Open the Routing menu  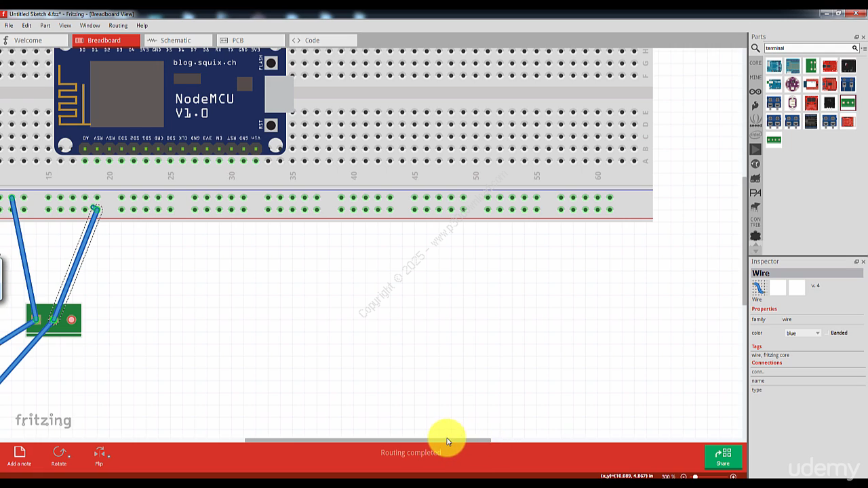click(x=118, y=26)
